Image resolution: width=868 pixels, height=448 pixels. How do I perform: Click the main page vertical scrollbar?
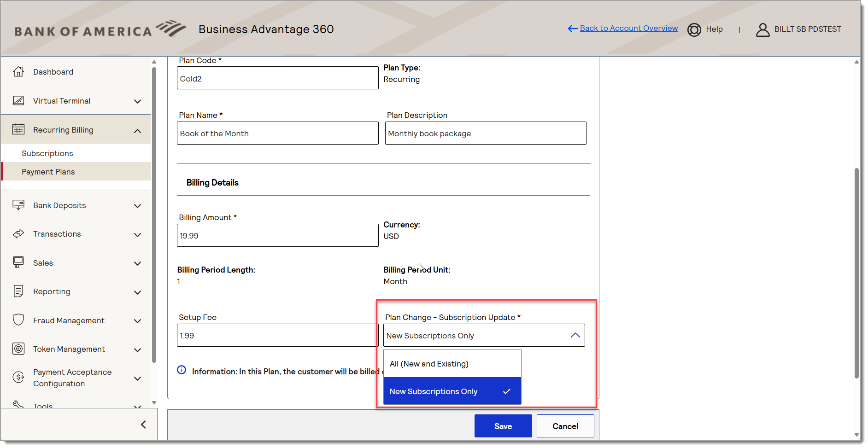856,273
